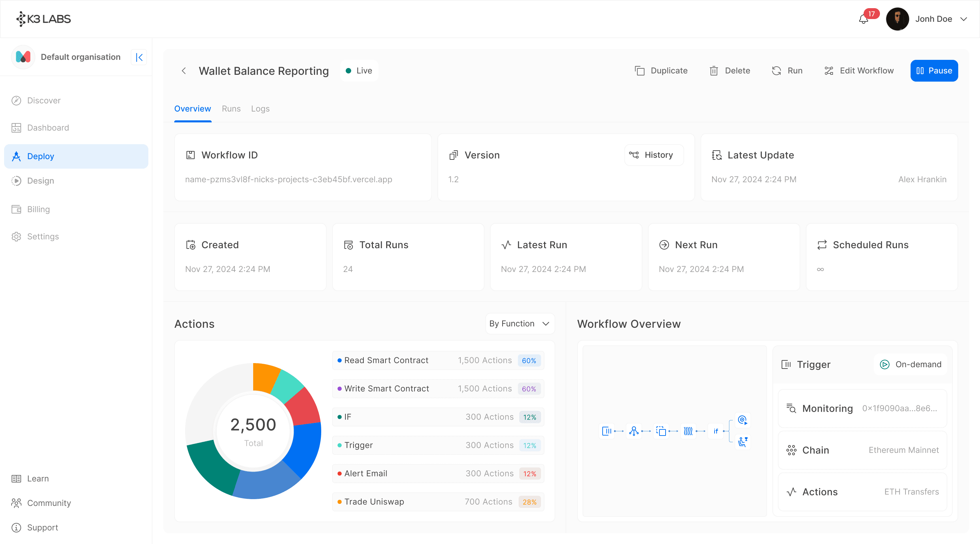
Task: Duplicate this workflow
Action: pyautogui.click(x=661, y=71)
